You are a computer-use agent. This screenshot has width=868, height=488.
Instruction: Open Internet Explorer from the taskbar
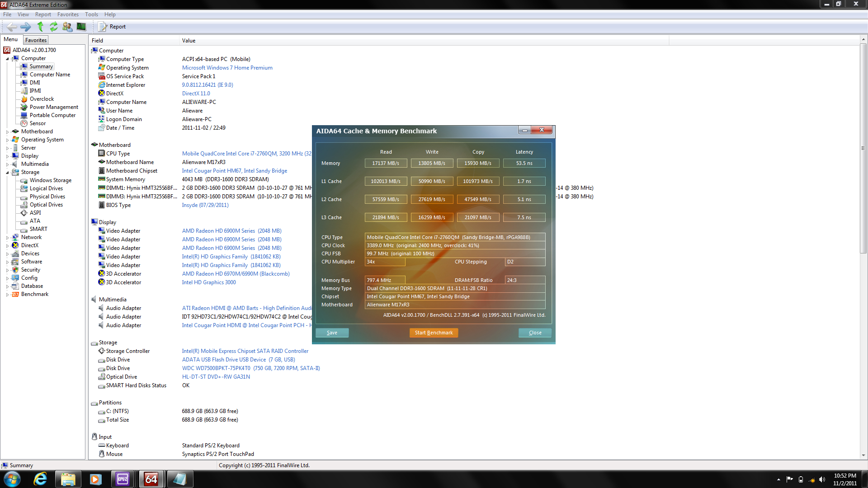[40, 479]
